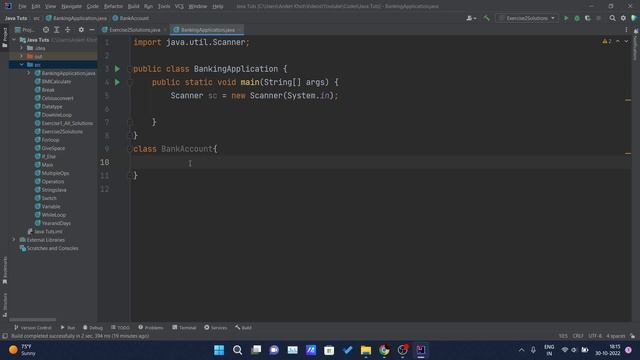Viewport: 640px width, 360px height.
Task: Open Search Everywhere magnifier in IDE toolbar
Action: [612, 18]
